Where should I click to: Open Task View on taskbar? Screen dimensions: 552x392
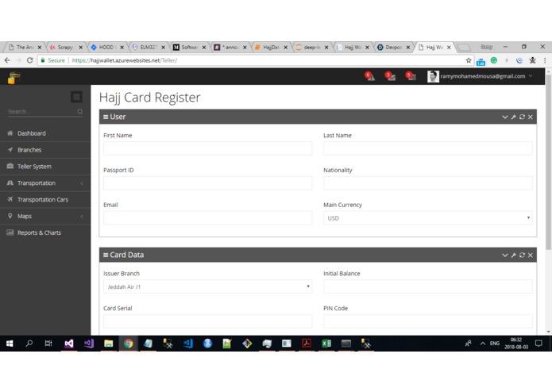click(48, 344)
